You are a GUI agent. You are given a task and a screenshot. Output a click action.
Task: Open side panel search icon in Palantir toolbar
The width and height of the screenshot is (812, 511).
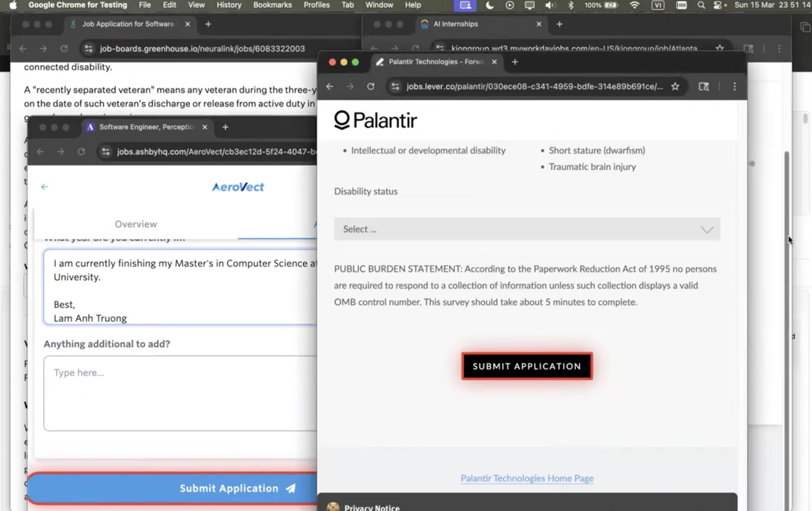(x=703, y=87)
